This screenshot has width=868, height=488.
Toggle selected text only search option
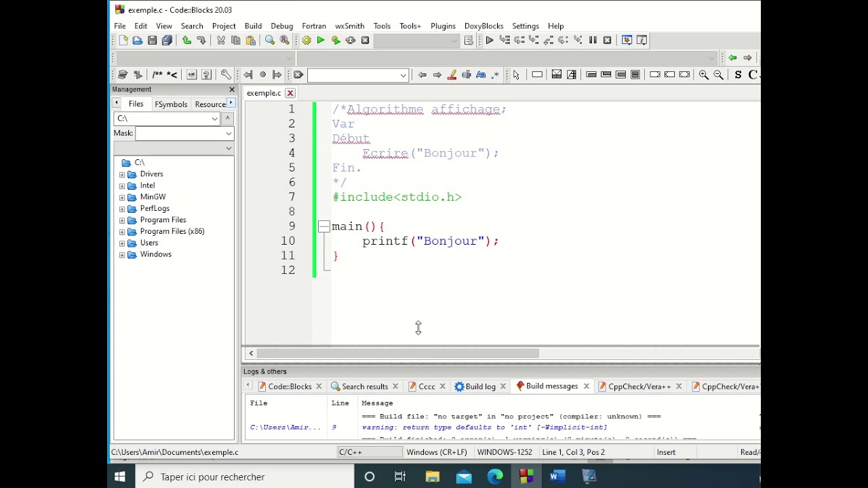(x=467, y=75)
